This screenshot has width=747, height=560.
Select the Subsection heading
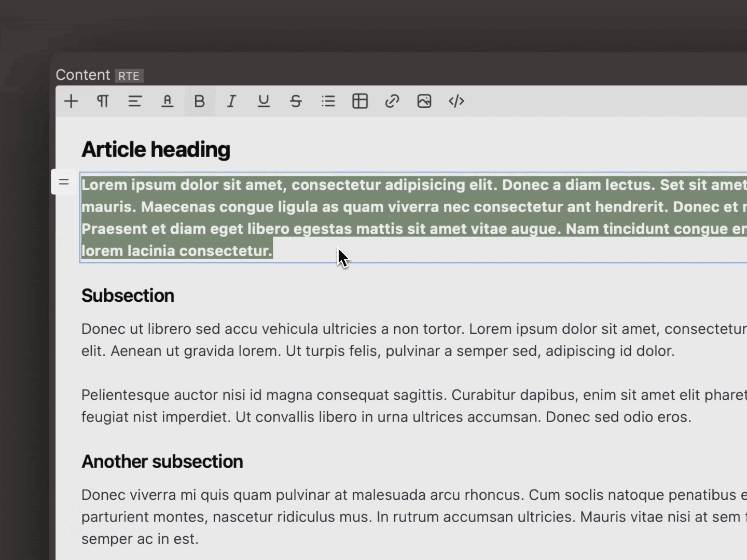[x=128, y=296]
